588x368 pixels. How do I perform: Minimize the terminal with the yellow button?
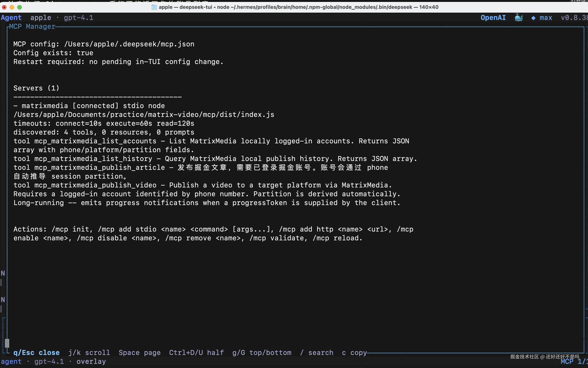click(x=12, y=7)
